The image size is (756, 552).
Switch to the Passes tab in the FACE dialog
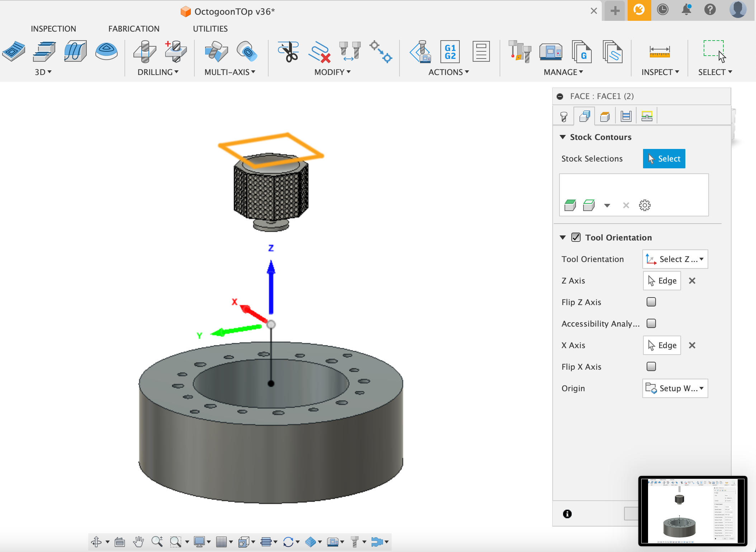[626, 116]
